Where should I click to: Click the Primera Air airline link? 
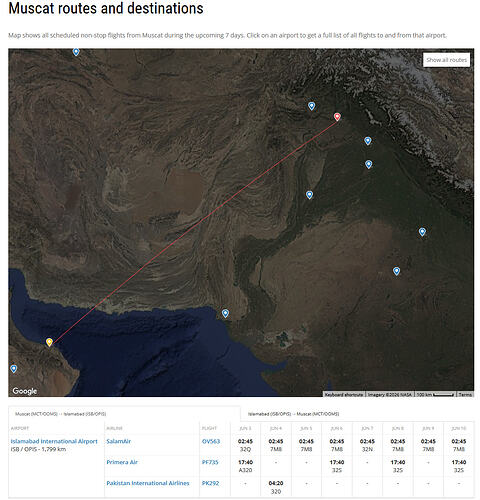pyautogui.click(x=122, y=462)
